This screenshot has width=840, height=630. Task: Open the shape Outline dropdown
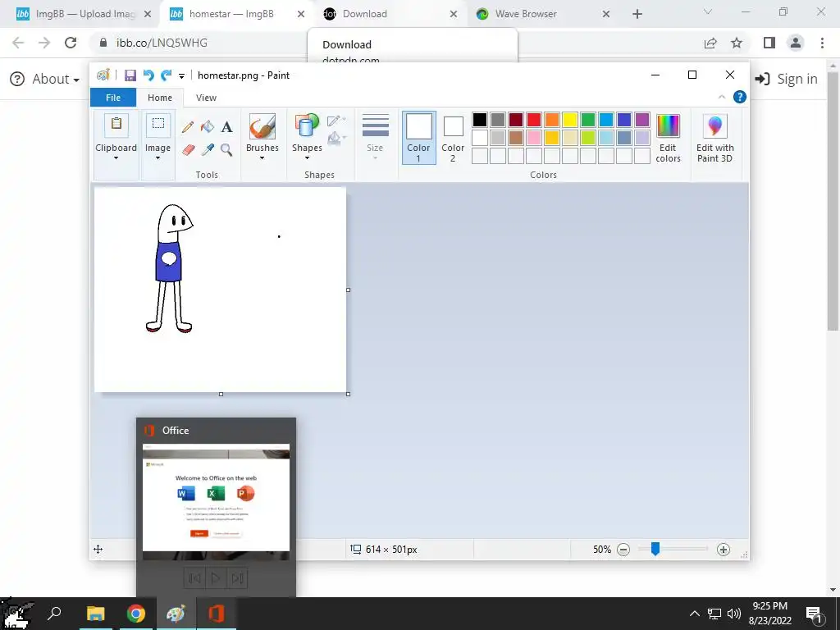pyautogui.click(x=336, y=121)
